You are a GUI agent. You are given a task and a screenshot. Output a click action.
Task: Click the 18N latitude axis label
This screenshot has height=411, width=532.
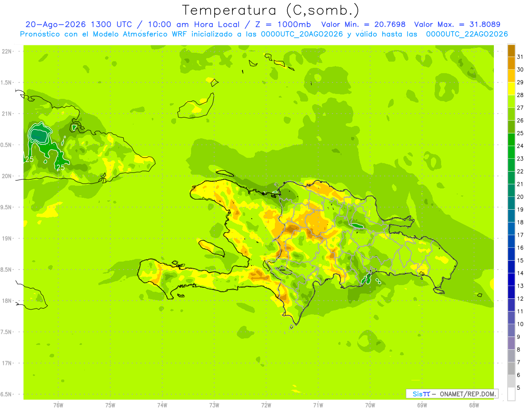[x=8, y=301]
